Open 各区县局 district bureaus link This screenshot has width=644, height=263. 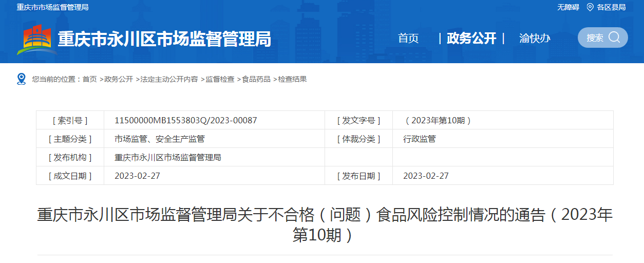[x=611, y=7]
